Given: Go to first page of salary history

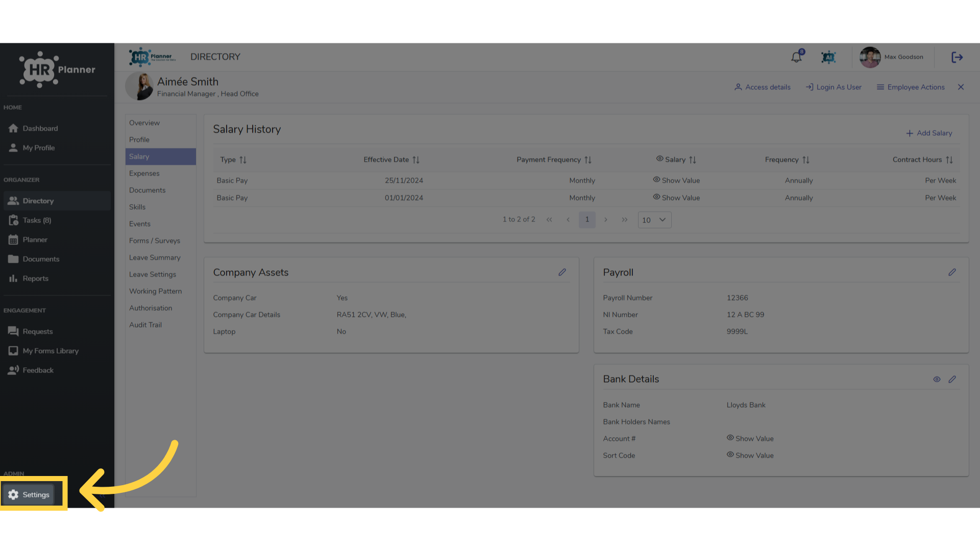Looking at the screenshot, I should point(549,219).
